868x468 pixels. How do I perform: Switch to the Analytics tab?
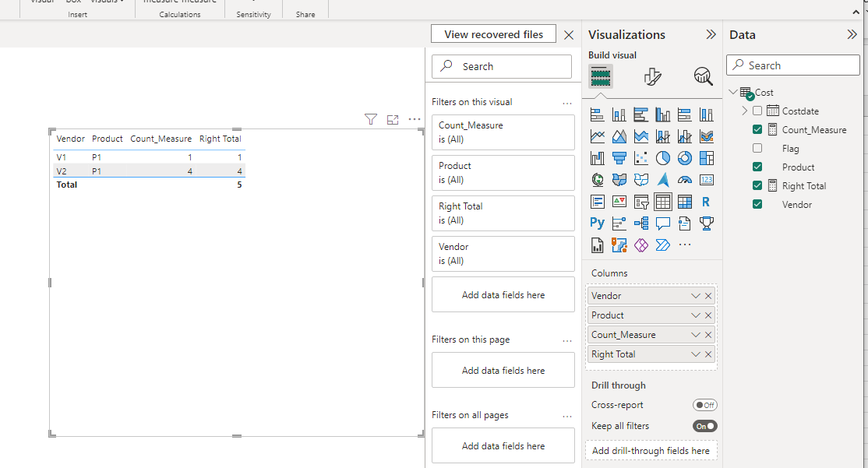tap(703, 76)
